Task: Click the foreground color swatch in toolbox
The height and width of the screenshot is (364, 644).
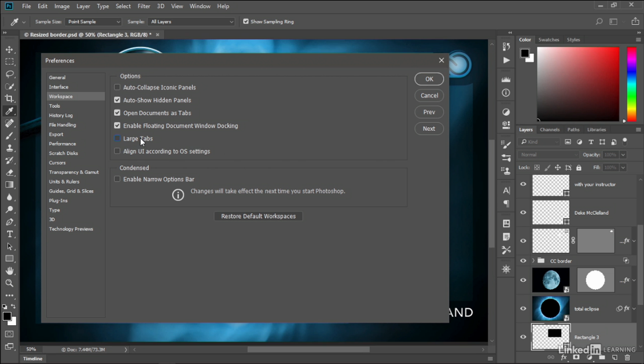Action: (x=7, y=317)
